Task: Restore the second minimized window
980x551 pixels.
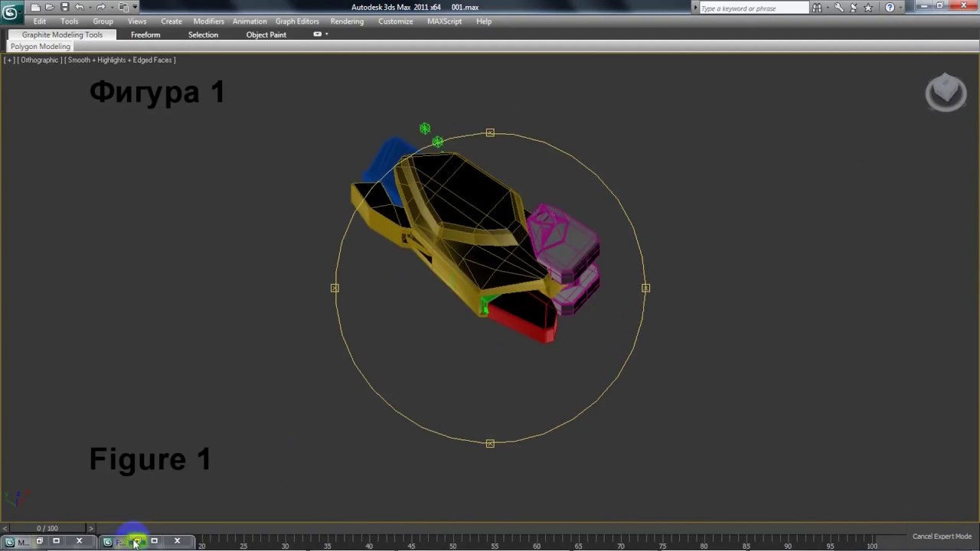Action: 136,542
